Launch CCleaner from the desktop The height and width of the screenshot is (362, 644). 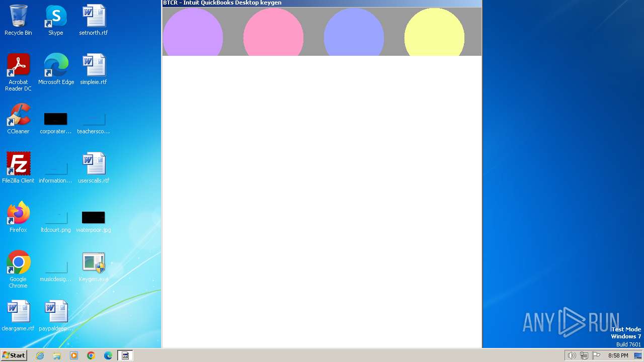pos(18,119)
